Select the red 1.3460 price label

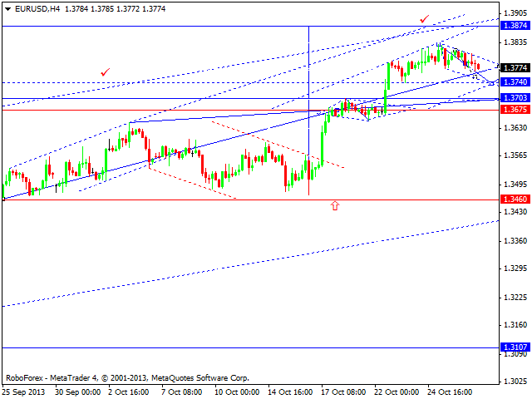click(x=515, y=199)
